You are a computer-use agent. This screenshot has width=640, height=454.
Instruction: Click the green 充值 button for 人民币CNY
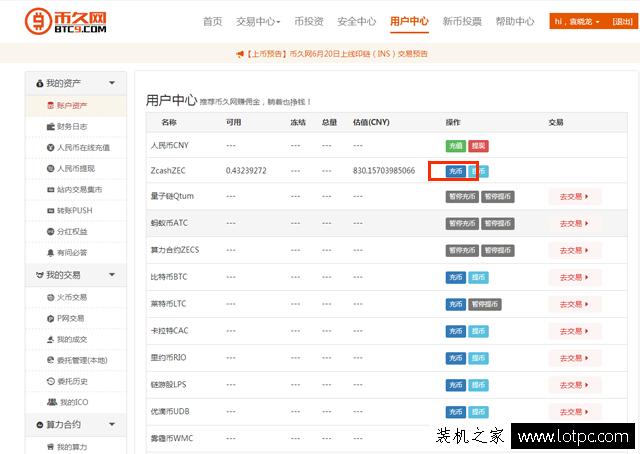point(456,146)
